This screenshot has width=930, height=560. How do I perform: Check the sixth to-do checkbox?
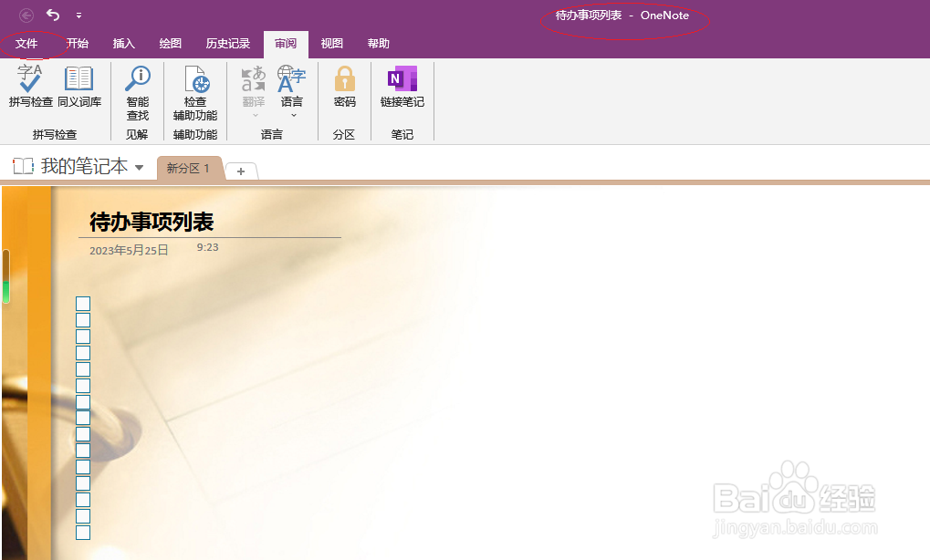click(83, 385)
